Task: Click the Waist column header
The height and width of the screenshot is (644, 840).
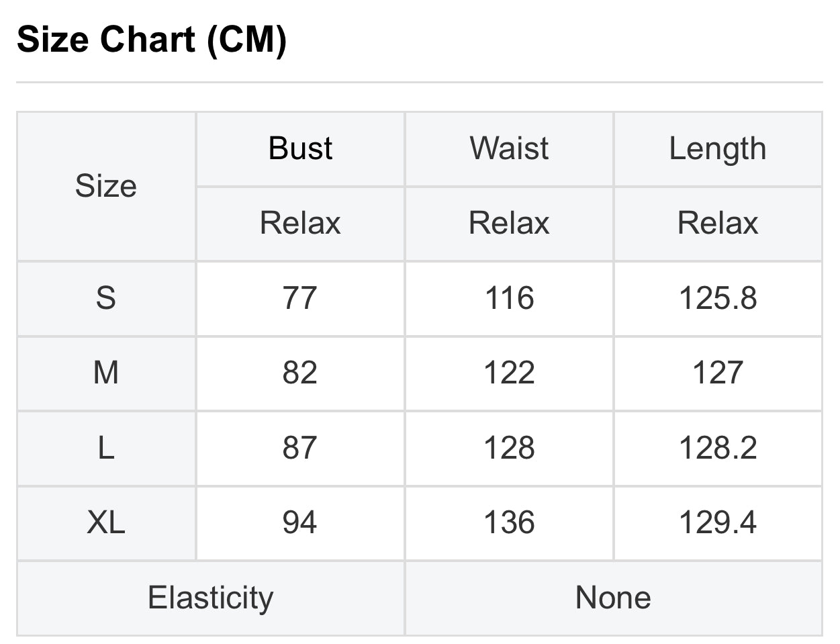Action: [509, 148]
